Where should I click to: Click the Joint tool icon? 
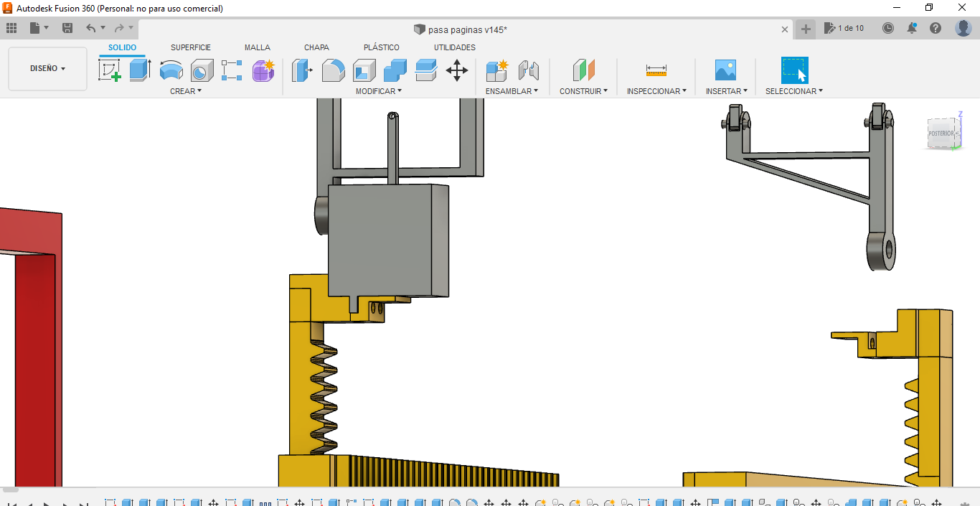click(x=528, y=70)
